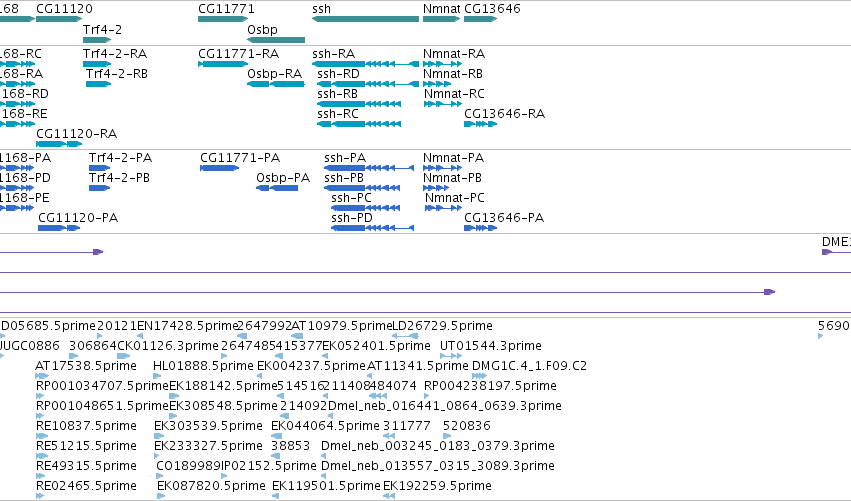Select the EK192259.5prime EST label
The image size is (851, 501).
tap(438, 486)
